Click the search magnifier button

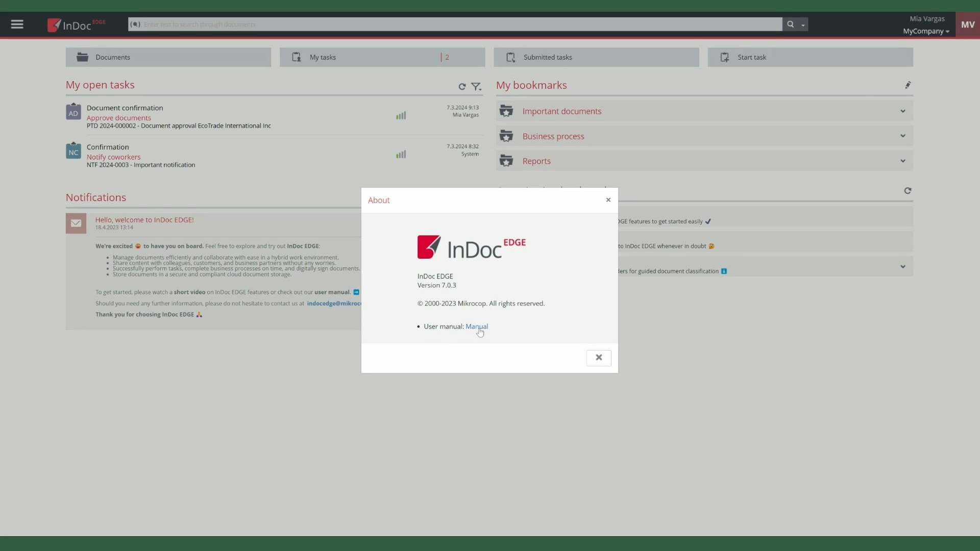790,24
